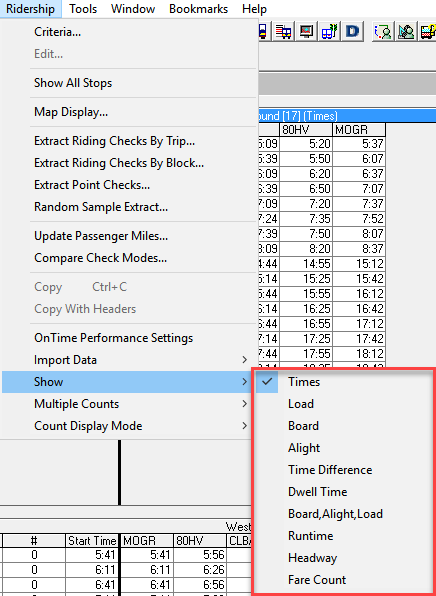Screen dimensions: 436x596
Task: Click the 5:56 cell in lower table
Action: tap(200, 555)
